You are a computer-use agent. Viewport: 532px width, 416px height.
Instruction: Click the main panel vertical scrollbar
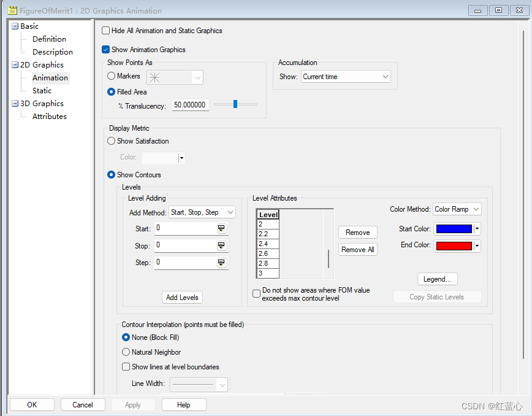tap(523, 195)
